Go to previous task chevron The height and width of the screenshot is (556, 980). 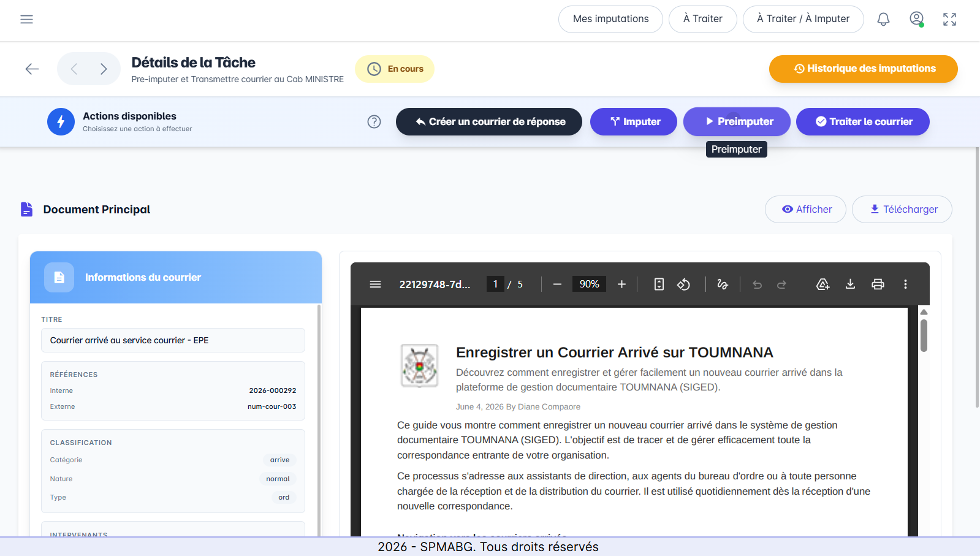click(x=74, y=69)
